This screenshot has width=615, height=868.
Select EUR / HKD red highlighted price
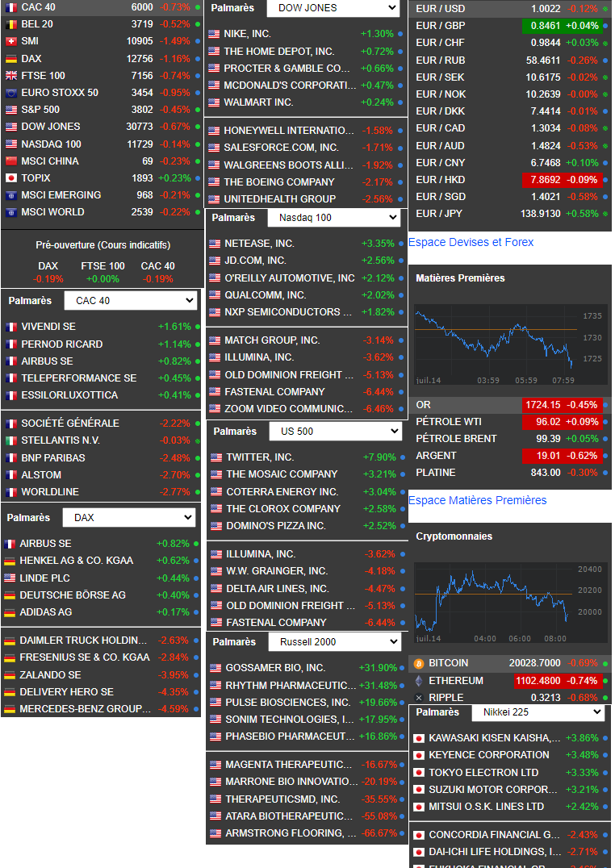click(x=561, y=180)
